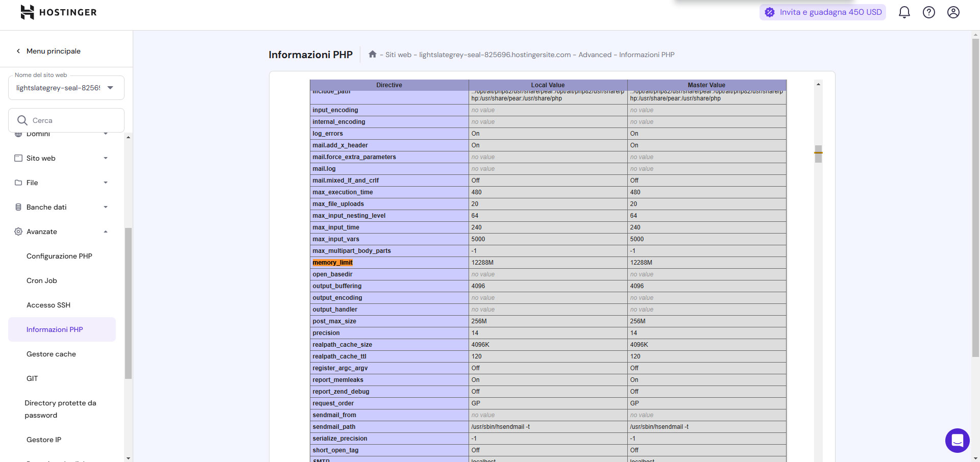Click the Master Value column header
The width and height of the screenshot is (980, 462).
click(706, 85)
